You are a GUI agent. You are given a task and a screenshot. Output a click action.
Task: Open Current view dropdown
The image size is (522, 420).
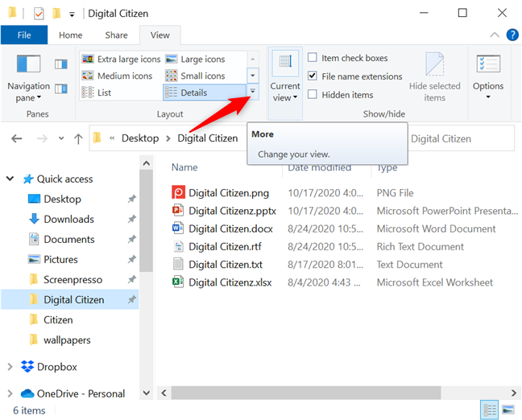tap(285, 83)
